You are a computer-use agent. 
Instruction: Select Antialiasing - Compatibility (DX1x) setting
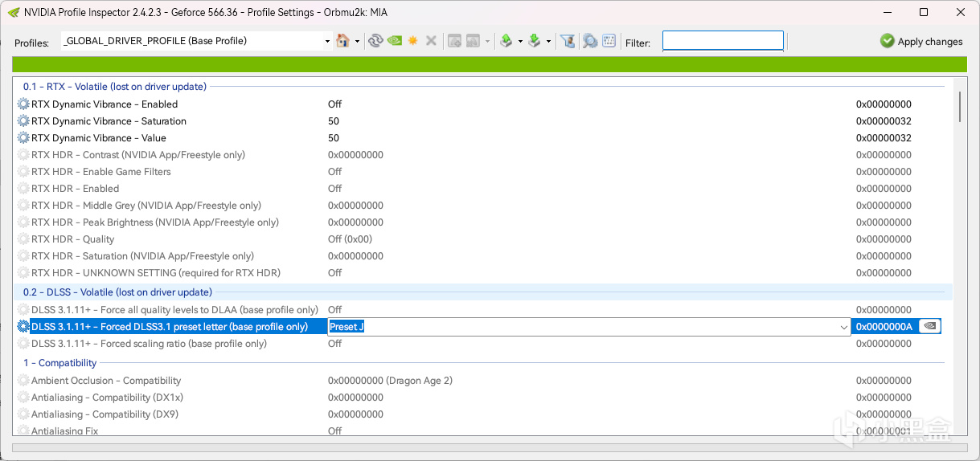click(107, 398)
